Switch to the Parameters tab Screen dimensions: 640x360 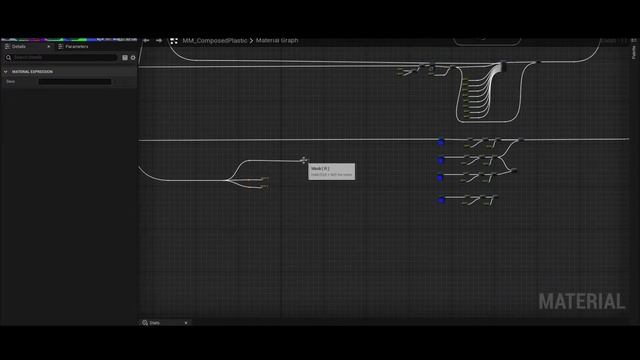(77, 47)
